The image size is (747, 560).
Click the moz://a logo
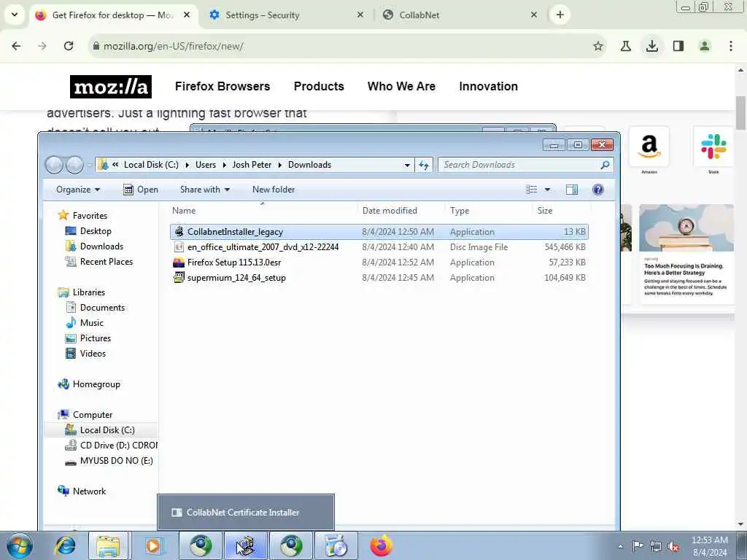tap(111, 87)
